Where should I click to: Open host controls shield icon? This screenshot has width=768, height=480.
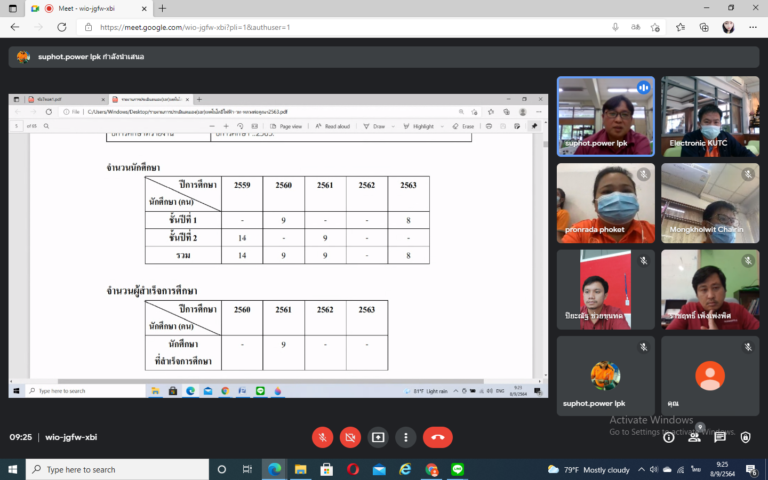pos(746,437)
